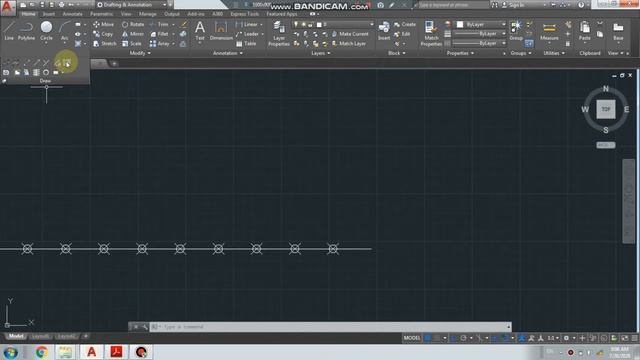The image size is (640, 360).
Task: Switch to the Model layout tab
Action: 16,336
